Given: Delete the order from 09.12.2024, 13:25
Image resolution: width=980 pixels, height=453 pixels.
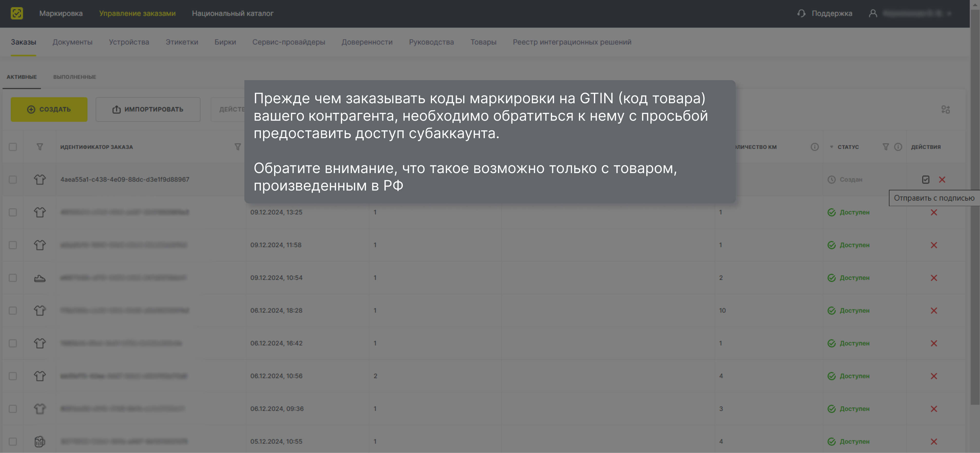Looking at the screenshot, I should click(x=934, y=212).
